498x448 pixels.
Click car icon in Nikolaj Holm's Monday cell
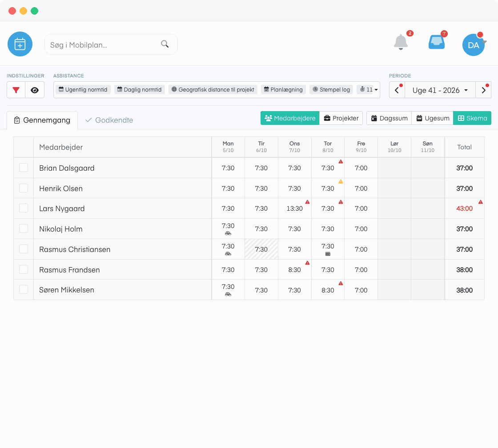(228, 233)
